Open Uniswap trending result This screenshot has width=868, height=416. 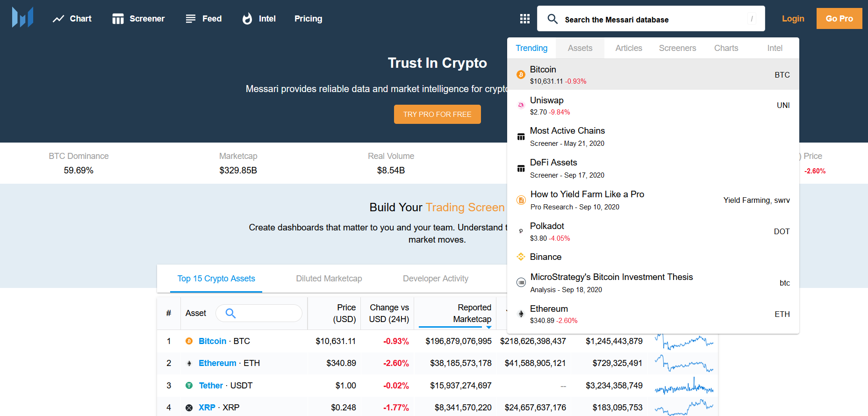[x=653, y=106]
